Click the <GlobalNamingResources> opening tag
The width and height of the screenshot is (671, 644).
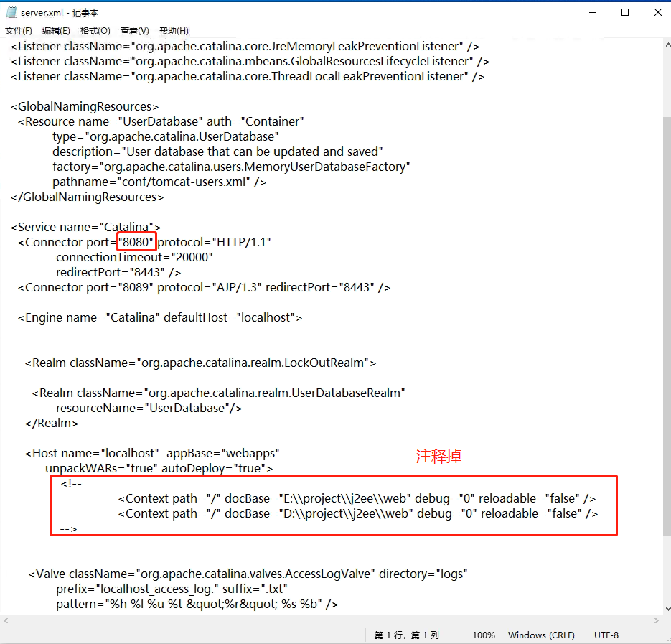85,107
